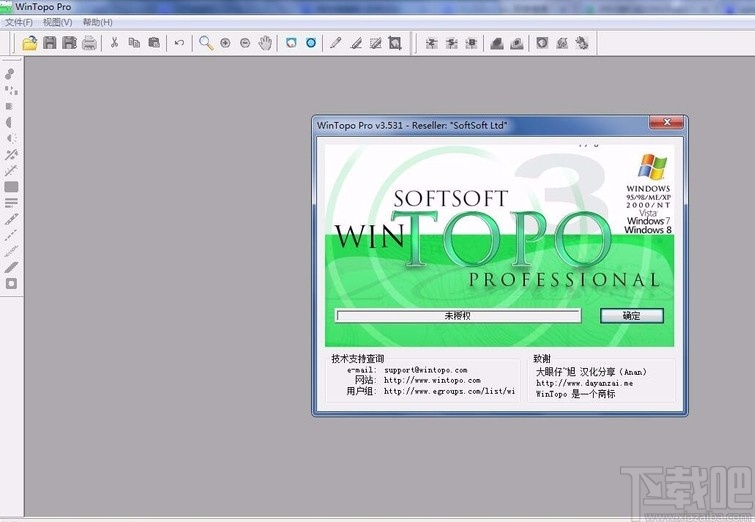
Task: Open the 视图(V) menu
Action: (x=58, y=22)
